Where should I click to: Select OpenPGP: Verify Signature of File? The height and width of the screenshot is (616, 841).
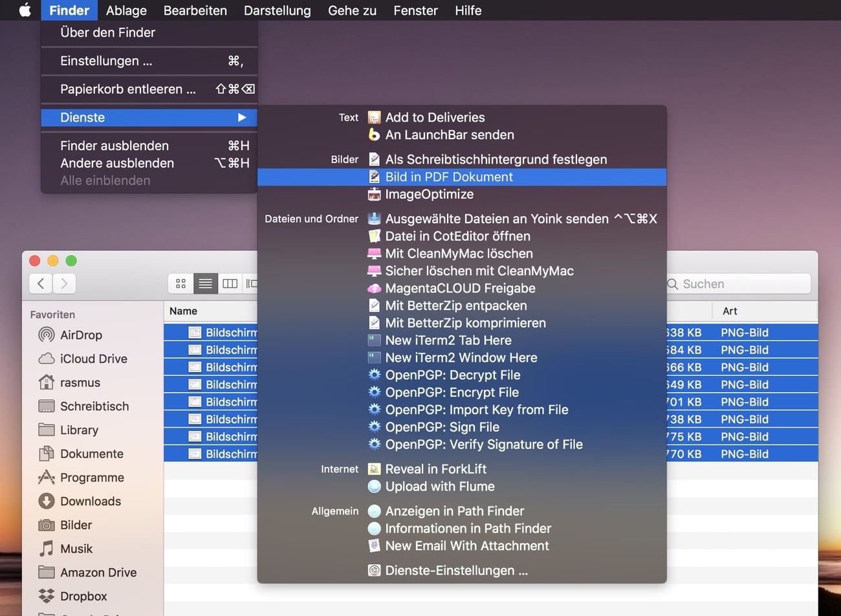coord(462,445)
